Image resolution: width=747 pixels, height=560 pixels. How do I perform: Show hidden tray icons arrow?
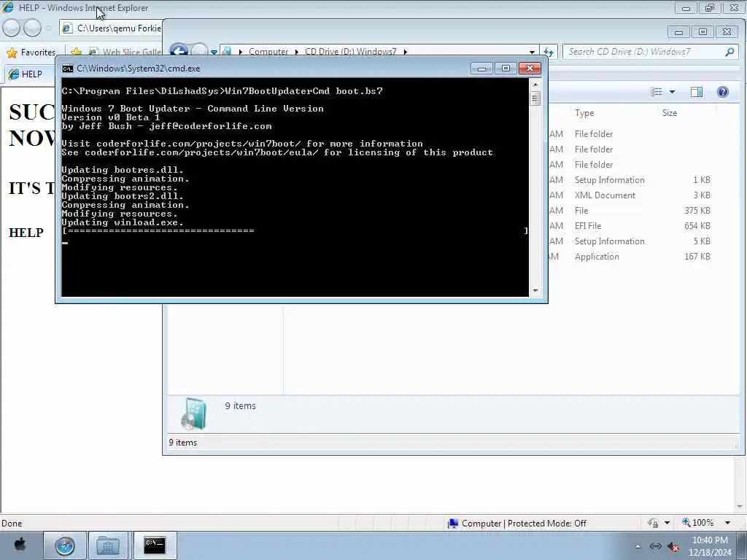coord(638,546)
